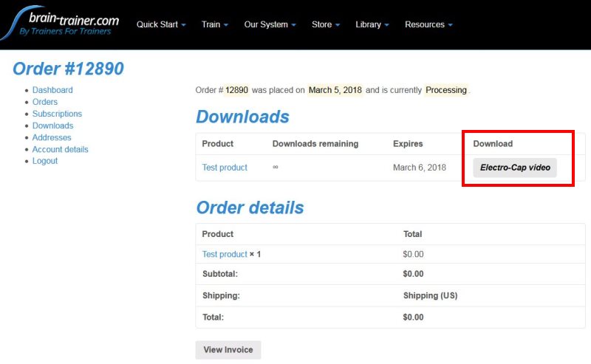The width and height of the screenshot is (591, 364).
Task: Go to Addresses page
Action: click(x=52, y=137)
